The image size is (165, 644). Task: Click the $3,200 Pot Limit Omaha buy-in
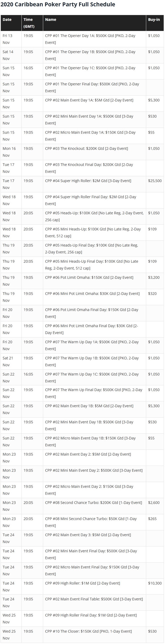154,277
